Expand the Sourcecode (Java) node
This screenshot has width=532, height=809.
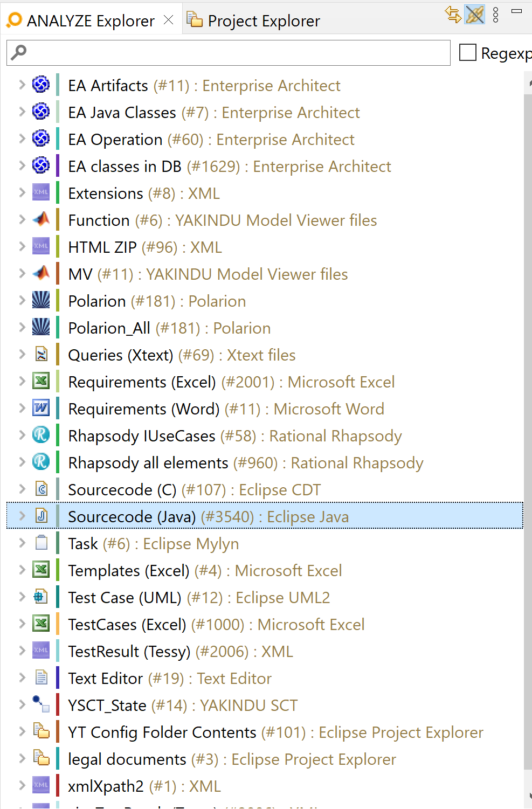22,516
